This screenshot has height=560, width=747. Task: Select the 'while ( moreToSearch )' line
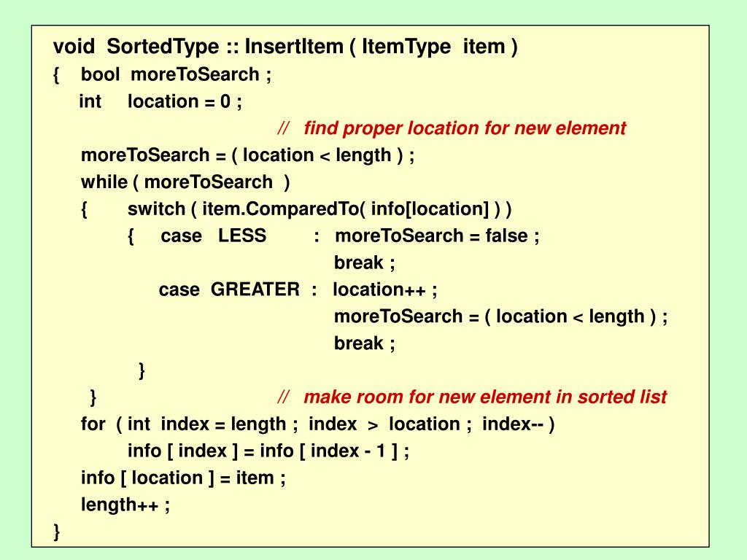tap(185, 182)
